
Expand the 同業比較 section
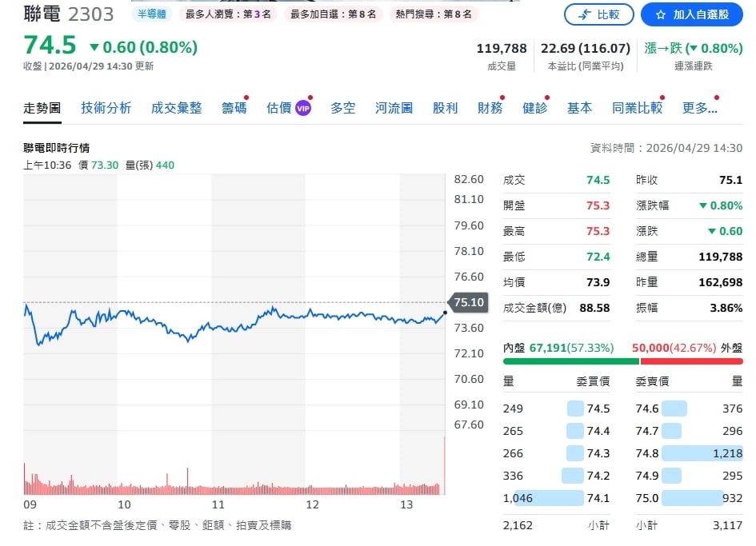click(636, 107)
